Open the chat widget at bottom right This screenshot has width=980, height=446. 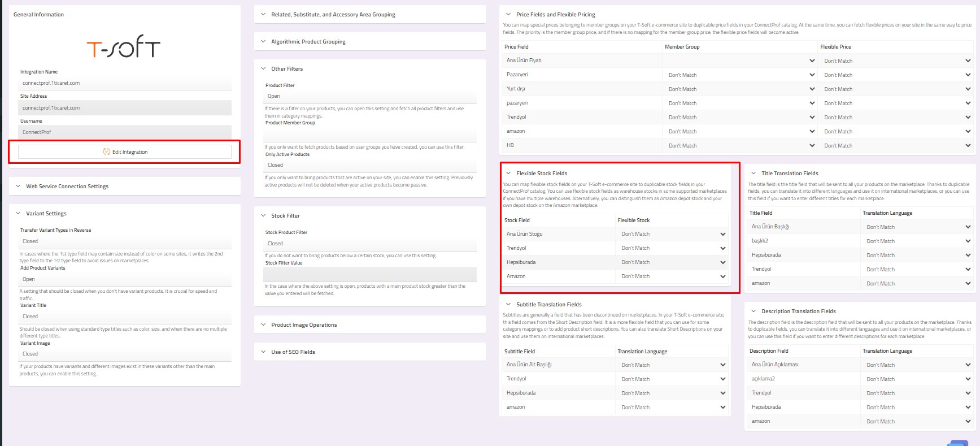pyautogui.click(x=958, y=443)
